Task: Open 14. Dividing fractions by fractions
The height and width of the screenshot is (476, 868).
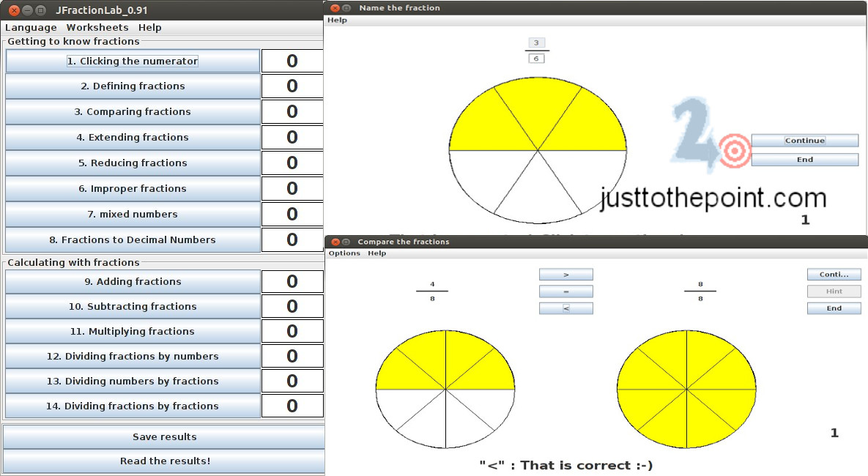Action: click(x=133, y=406)
